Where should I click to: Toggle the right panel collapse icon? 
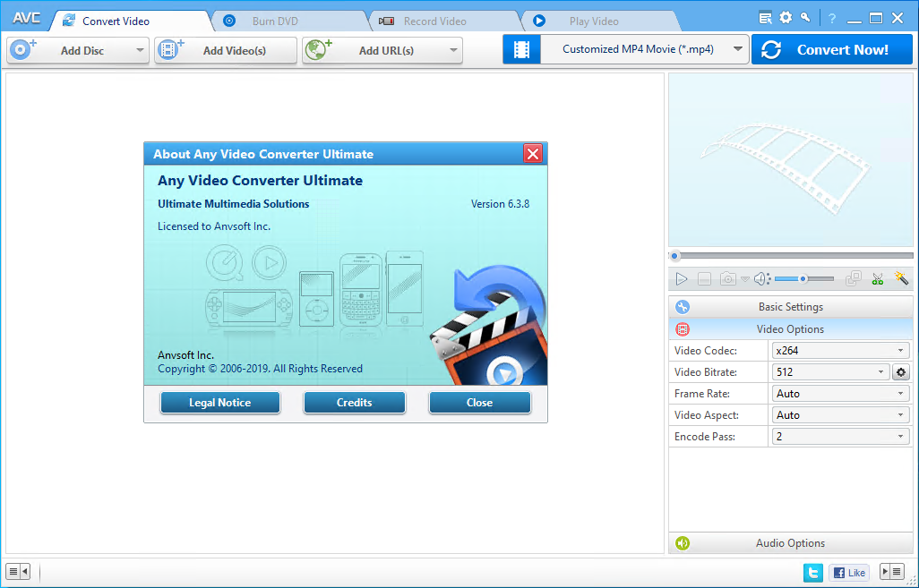[892, 572]
